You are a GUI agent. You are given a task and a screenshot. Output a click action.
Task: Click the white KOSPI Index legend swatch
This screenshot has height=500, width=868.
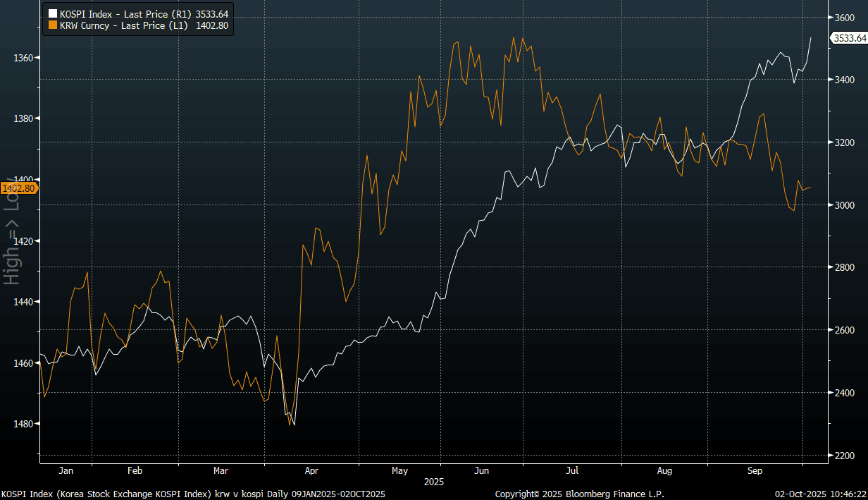(51, 13)
